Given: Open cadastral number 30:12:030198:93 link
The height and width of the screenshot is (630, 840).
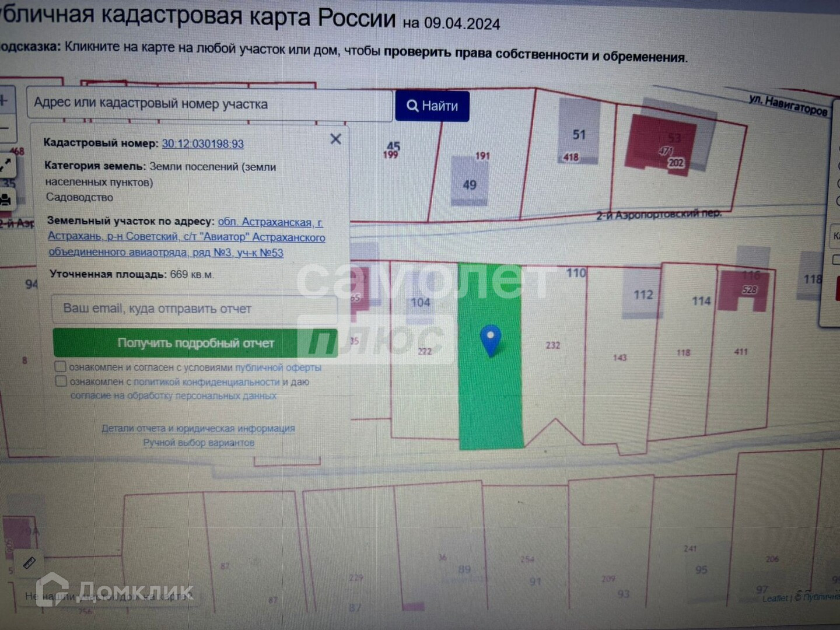Looking at the screenshot, I should [x=203, y=143].
